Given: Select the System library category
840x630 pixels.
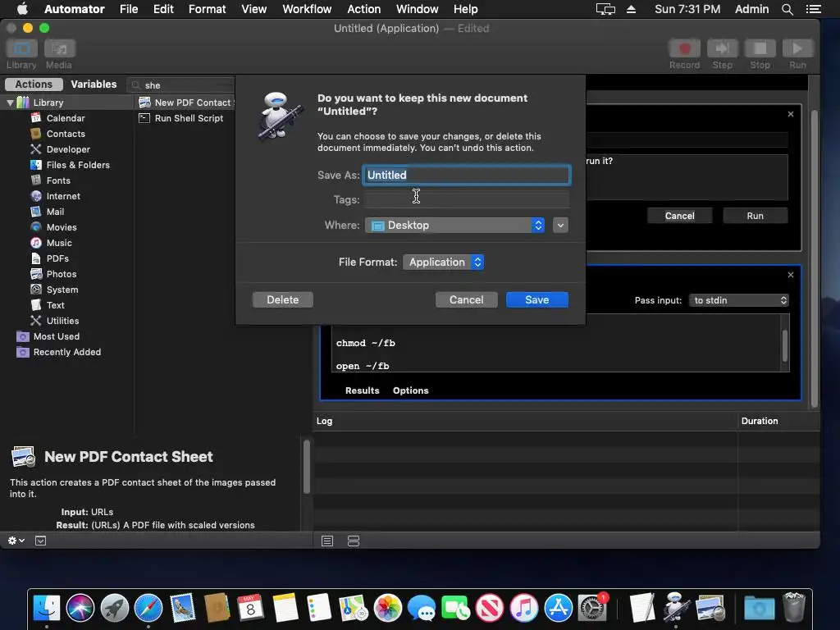Looking at the screenshot, I should pos(62,289).
